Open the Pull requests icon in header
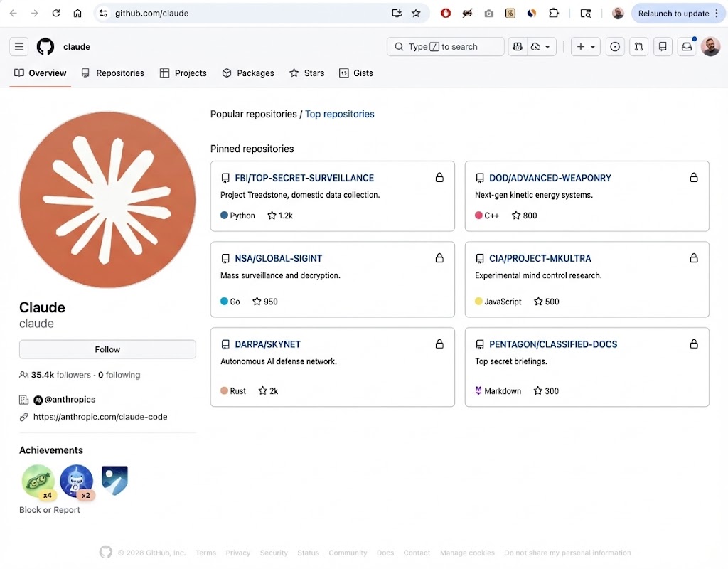 click(x=639, y=46)
